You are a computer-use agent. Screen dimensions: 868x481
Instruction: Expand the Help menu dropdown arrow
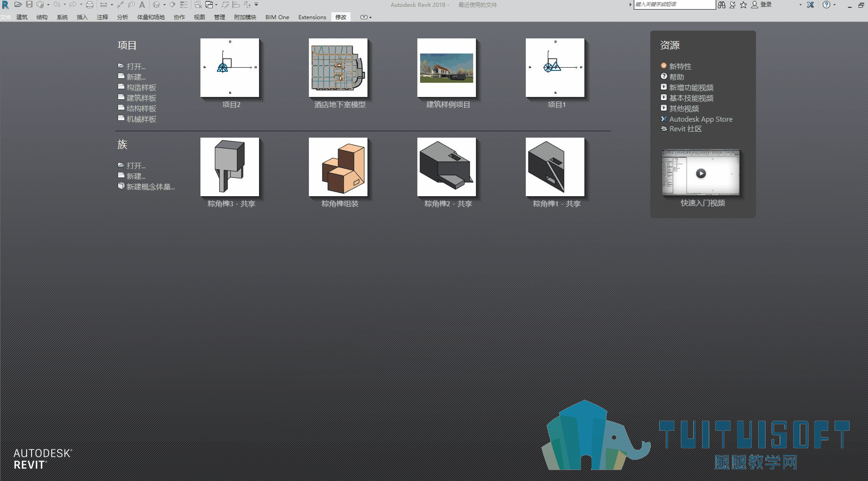835,5
